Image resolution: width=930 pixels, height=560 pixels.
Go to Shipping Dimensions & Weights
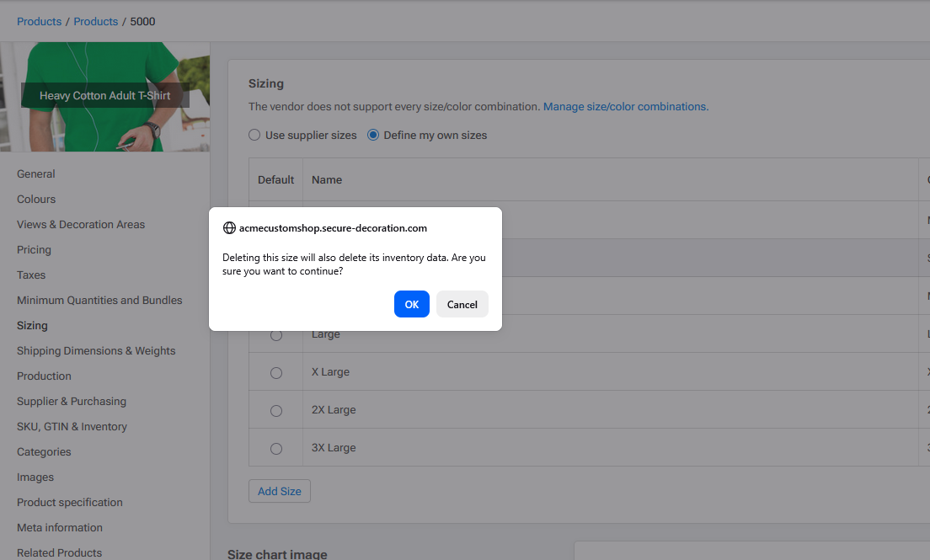pos(96,350)
